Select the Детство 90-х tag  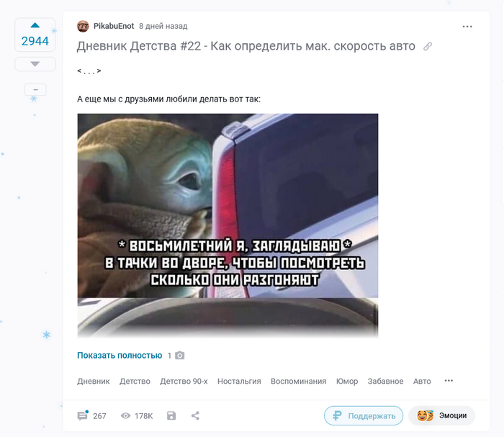(184, 381)
